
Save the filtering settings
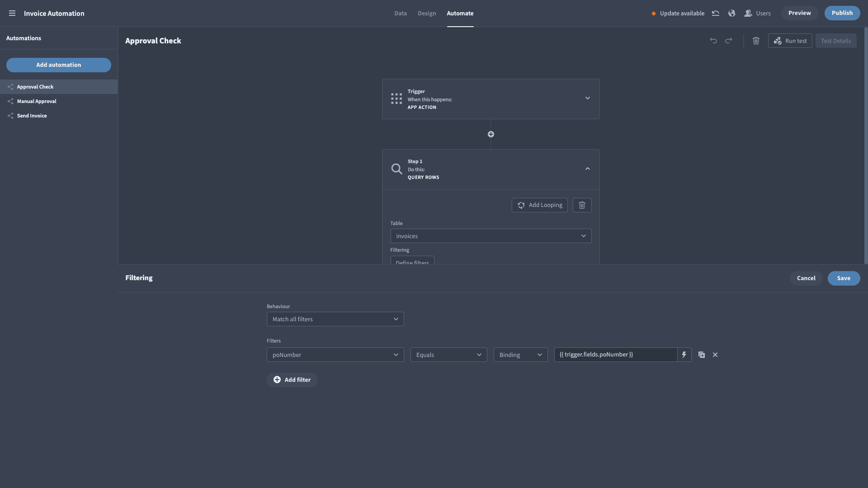coord(844,278)
